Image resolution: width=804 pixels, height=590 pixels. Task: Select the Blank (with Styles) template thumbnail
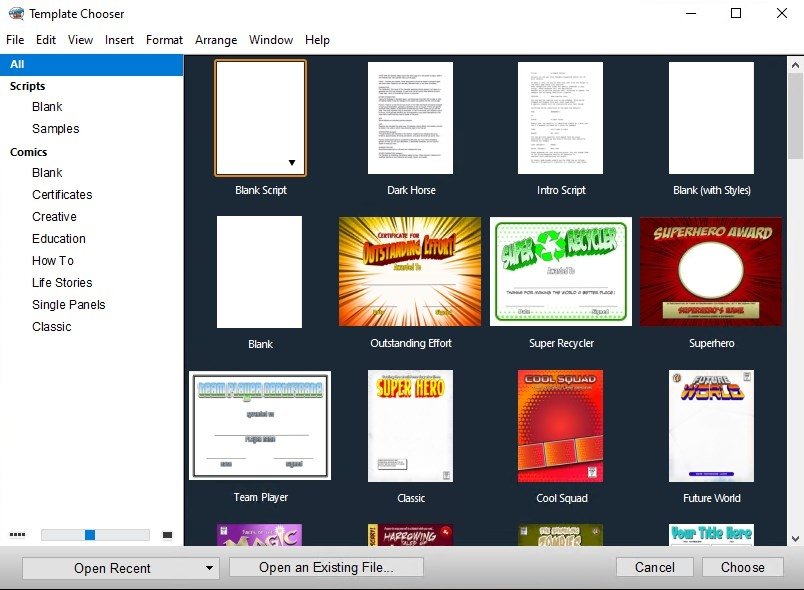click(711, 118)
